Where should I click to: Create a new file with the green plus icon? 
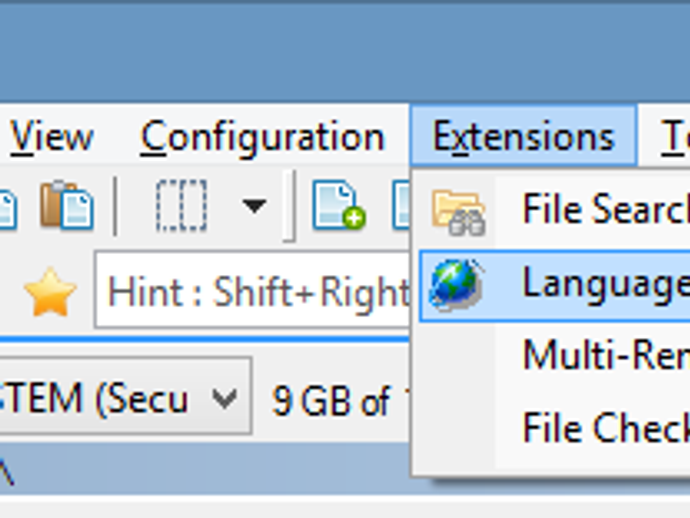tap(338, 205)
